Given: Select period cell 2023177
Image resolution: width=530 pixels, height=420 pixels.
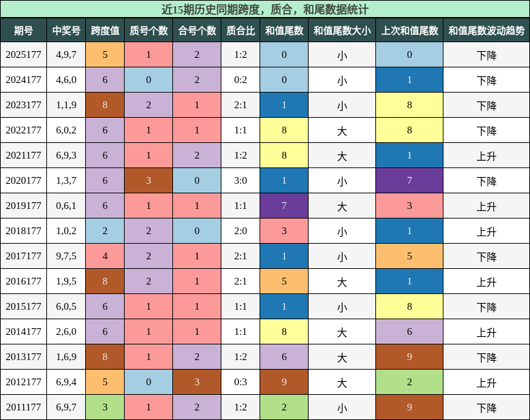Looking at the screenshot, I should point(23,105).
